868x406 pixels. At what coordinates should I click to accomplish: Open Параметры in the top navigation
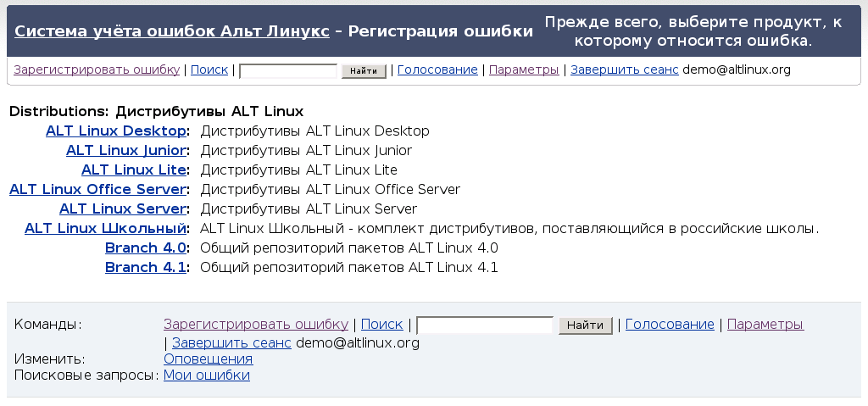pyautogui.click(x=524, y=70)
